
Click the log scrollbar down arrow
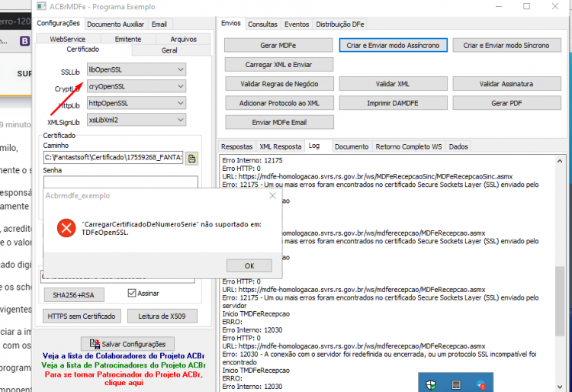(x=560, y=387)
